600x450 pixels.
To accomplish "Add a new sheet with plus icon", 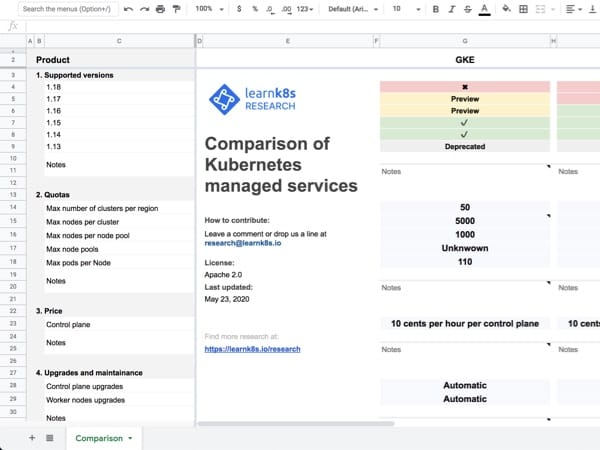I will click(x=32, y=438).
